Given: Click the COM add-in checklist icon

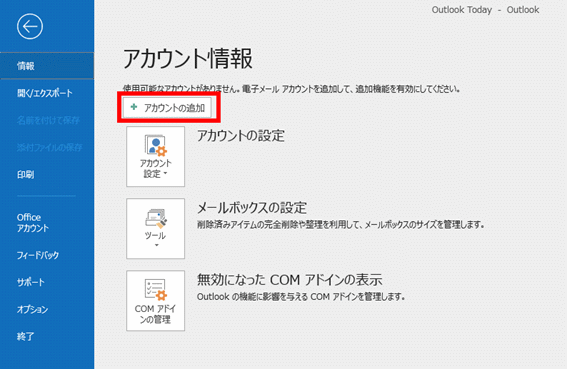Looking at the screenshot, I should click(155, 289).
